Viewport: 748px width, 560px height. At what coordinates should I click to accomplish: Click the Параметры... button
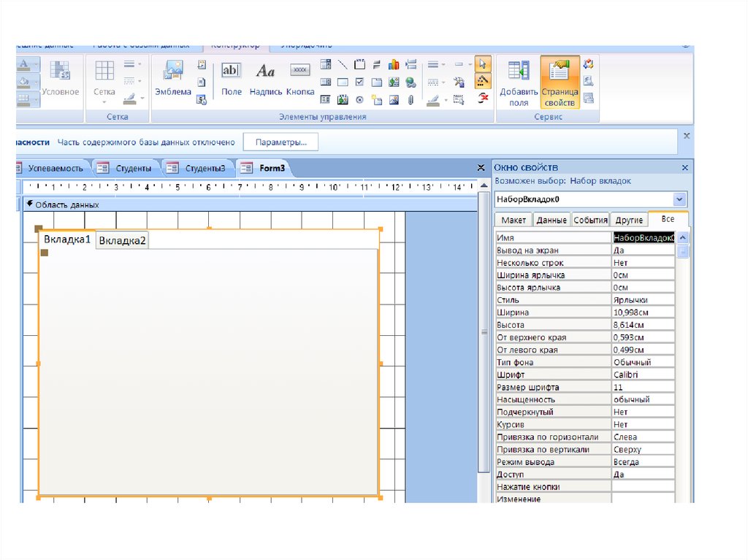tap(280, 142)
